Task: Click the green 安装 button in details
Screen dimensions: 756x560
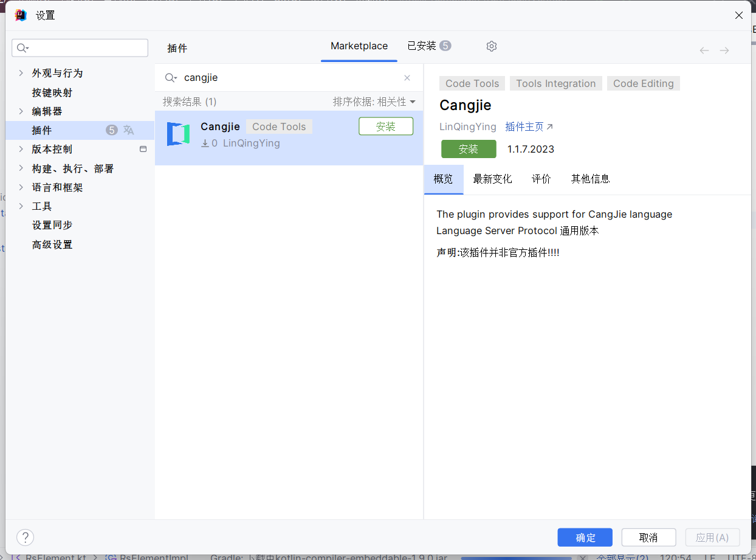Action: click(x=469, y=149)
